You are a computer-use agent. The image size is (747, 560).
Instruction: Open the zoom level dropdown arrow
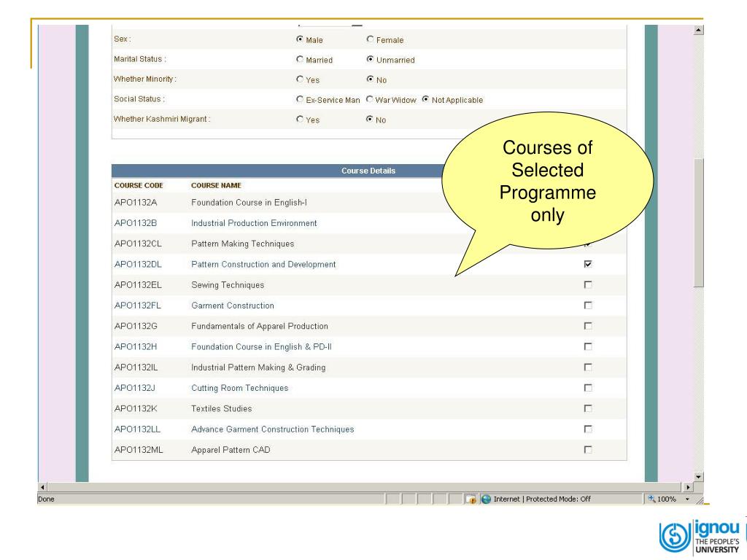(x=687, y=499)
